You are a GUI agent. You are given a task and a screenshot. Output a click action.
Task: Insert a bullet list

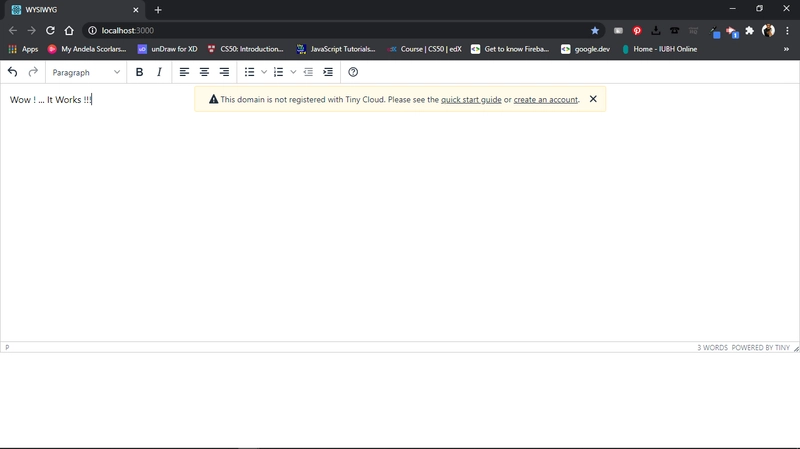249,72
